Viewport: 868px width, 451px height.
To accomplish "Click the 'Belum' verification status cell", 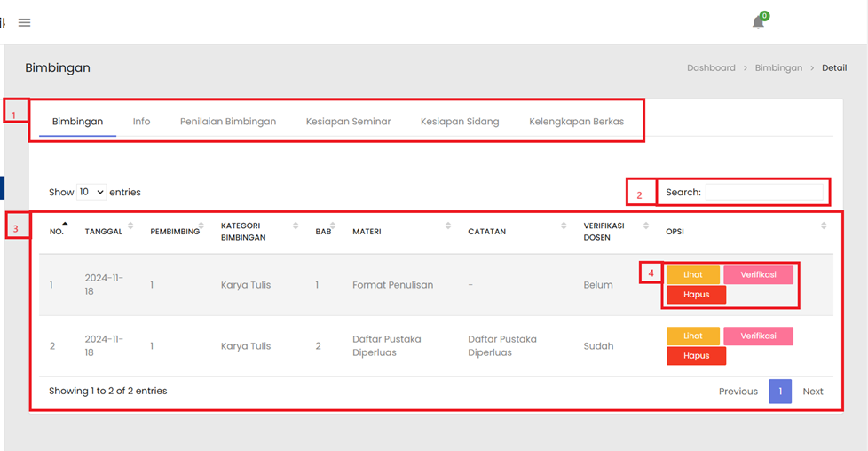I will 598,285.
